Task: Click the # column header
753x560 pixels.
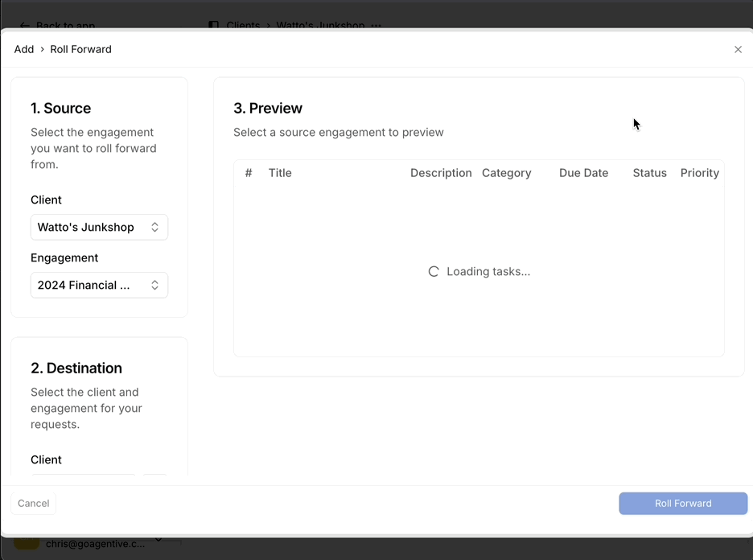Action: click(249, 173)
